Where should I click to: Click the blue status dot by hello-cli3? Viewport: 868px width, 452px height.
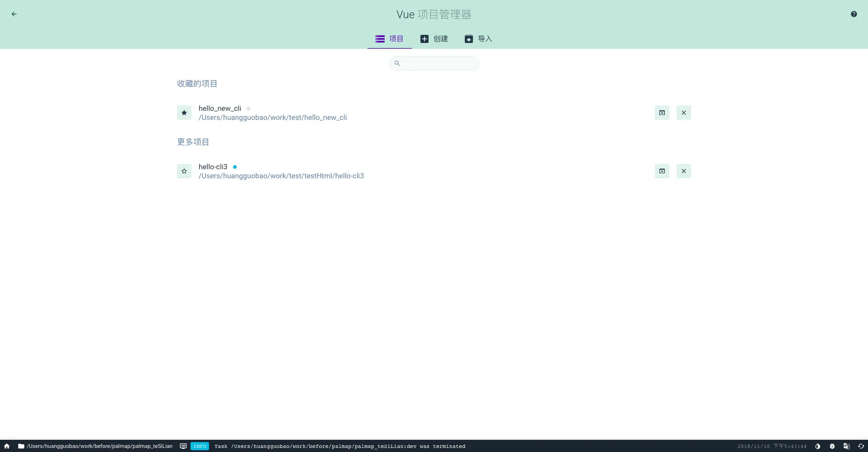coord(235,167)
